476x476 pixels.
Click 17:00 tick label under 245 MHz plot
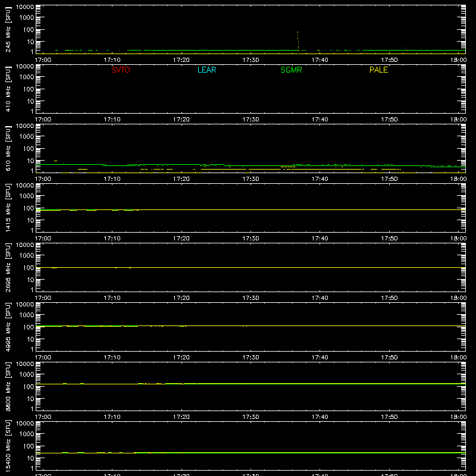tap(43, 60)
